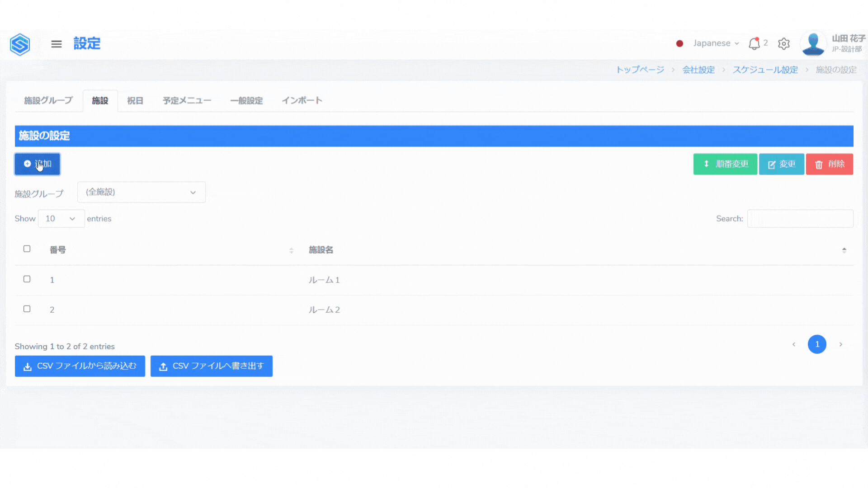The image size is (868, 488).
Task: Check the box for ルーム2 row
Action: pos(27,309)
